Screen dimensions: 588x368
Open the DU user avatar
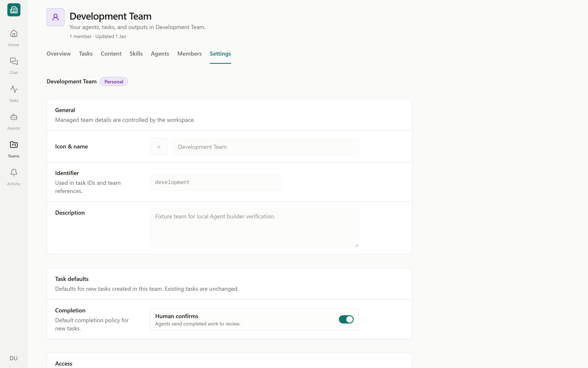coord(14,358)
